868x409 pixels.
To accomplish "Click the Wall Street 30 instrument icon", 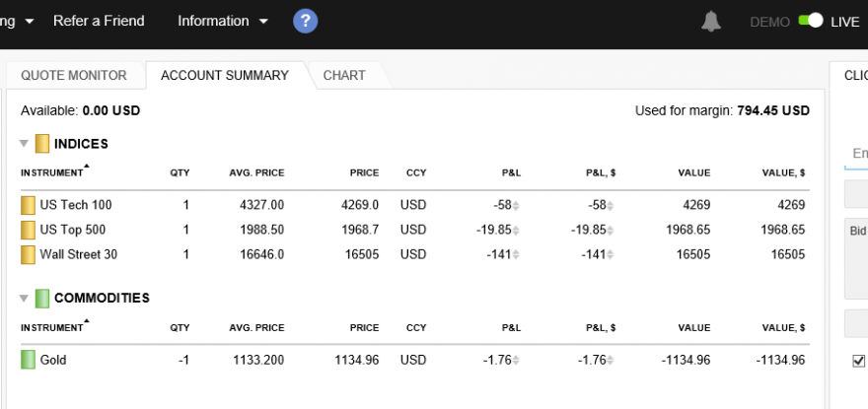I will pyautogui.click(x=28, y=254).
